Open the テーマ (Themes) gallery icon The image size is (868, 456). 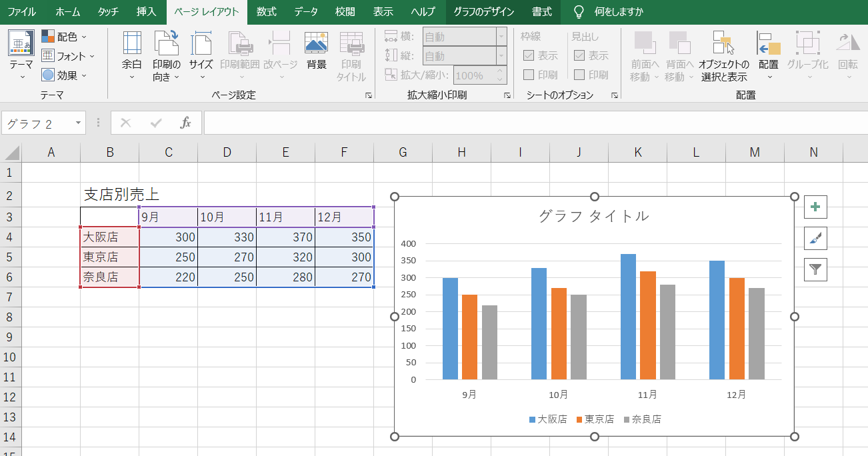click(21, 43)
